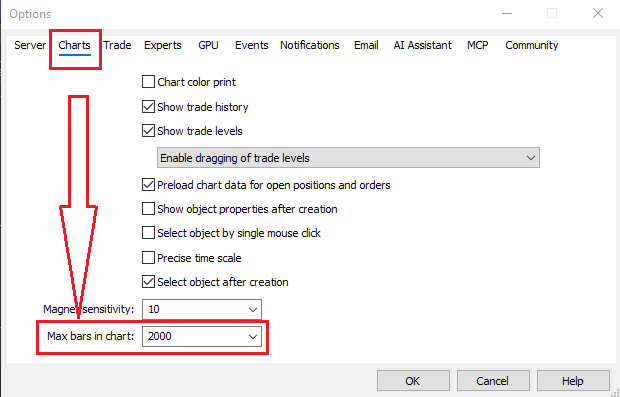Uncheck Select object after creation
The height and width of the screenshot is (397, 620).
click(148, 282)
